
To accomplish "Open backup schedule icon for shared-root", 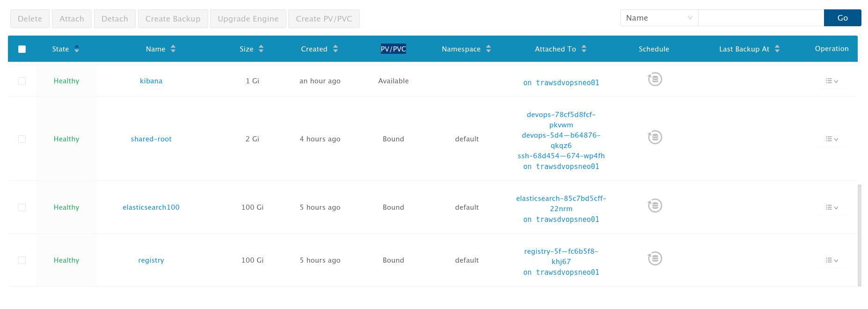I will coord(655,137).
